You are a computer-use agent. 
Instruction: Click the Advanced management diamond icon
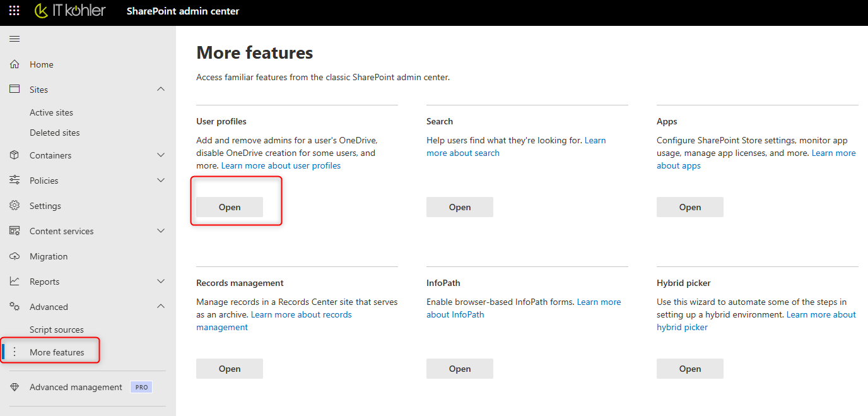tap(15, 387)
